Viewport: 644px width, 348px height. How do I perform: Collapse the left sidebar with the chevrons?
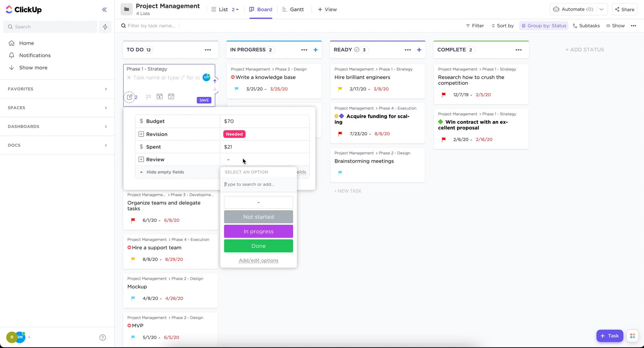[104, 9]
